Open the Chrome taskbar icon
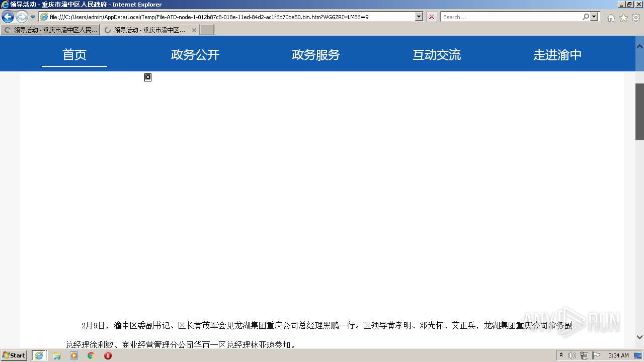The height and width of the screenshot is (362, 644). 91,355
